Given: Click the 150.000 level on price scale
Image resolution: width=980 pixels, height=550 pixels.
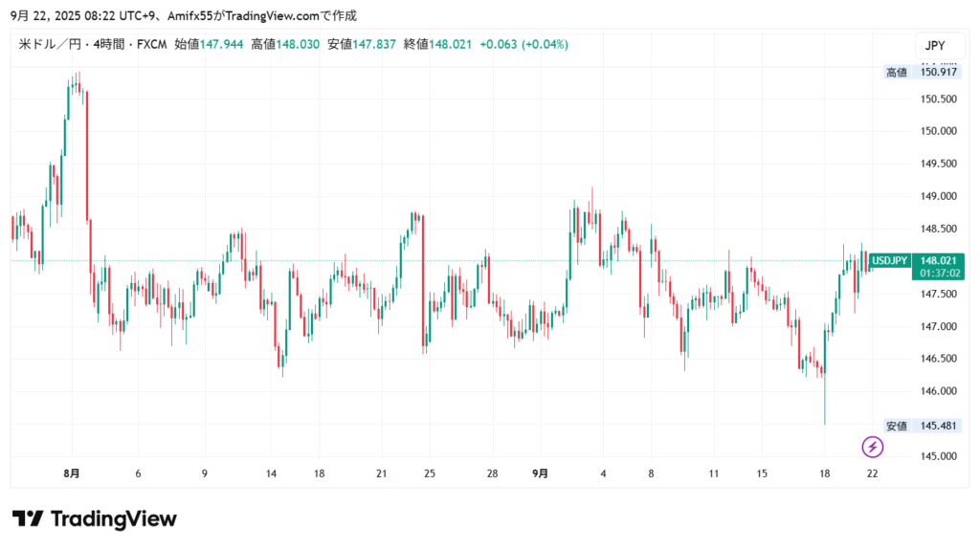Looking at the screenshot, I should tap(939, 131).
